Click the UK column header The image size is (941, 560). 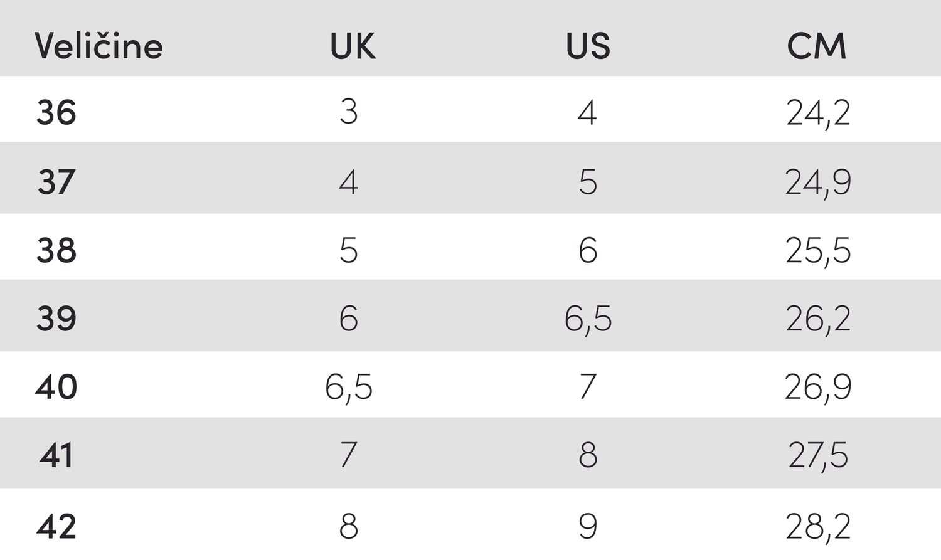pyautogui.click(x=353, y=46)
